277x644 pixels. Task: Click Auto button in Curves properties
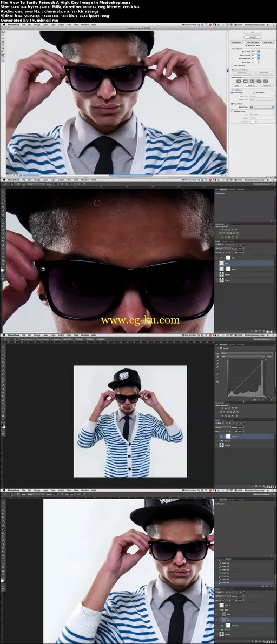(x=270, y=357)
